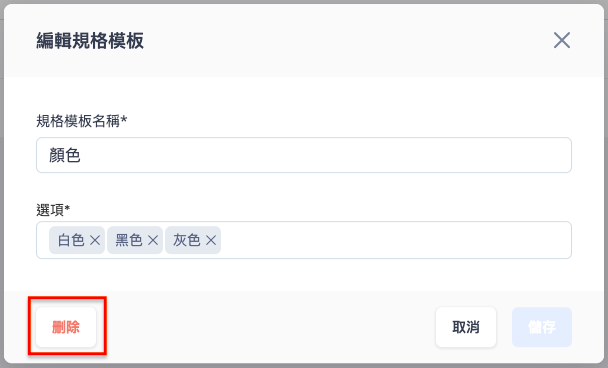Click the 顏色 text in name field
Image resolution: width=608 pixels, height=368 pixels.
pyautogui.click(x=65, y=155)
